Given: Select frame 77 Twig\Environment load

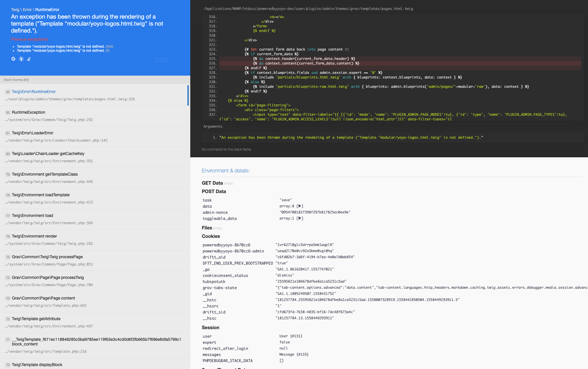Looking at the screenshot, I should [95, 219].
